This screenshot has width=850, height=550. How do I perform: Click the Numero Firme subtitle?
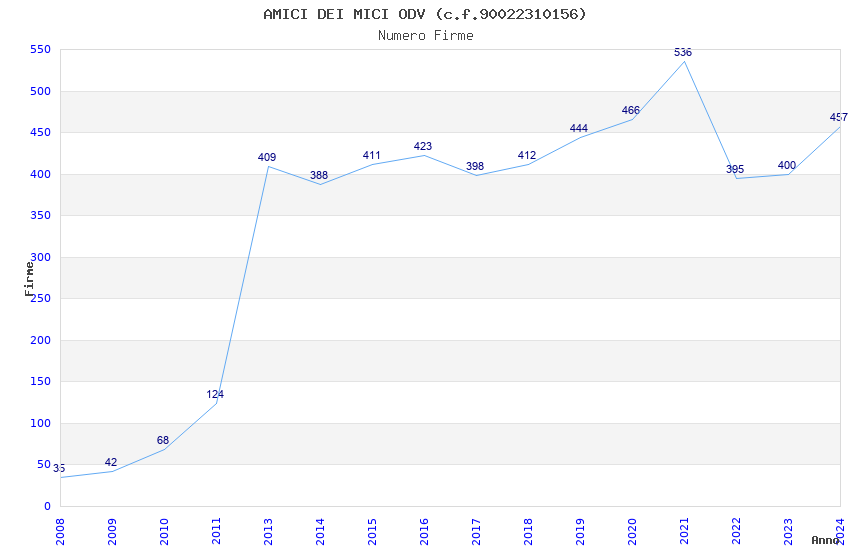point(425,35)
